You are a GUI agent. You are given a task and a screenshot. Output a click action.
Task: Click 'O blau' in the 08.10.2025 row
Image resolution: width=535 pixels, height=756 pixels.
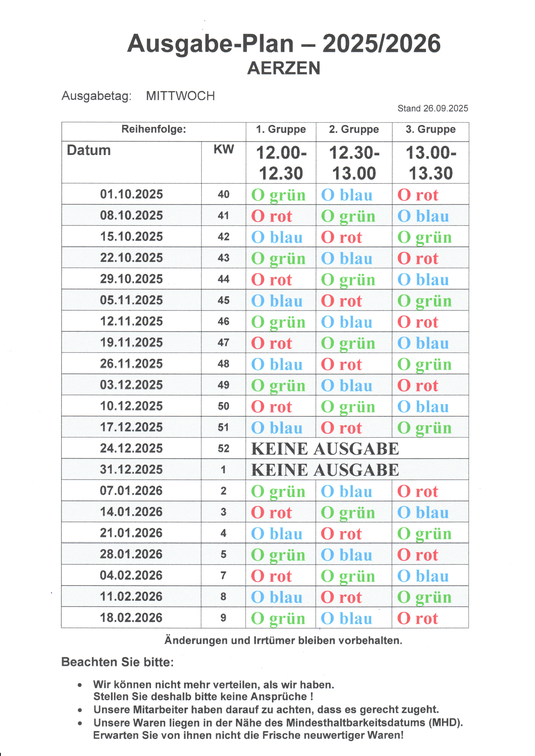[423, 216]
